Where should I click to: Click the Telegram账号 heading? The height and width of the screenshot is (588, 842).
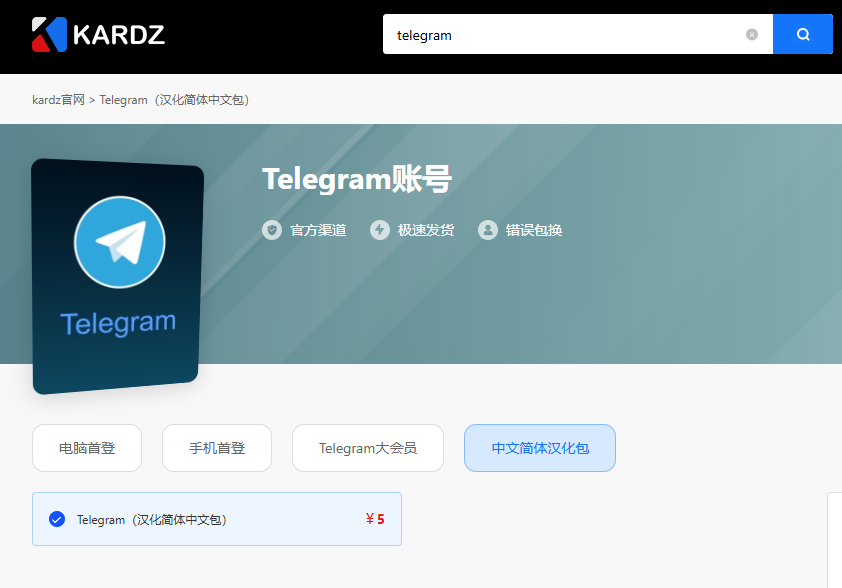pos(357,179)
